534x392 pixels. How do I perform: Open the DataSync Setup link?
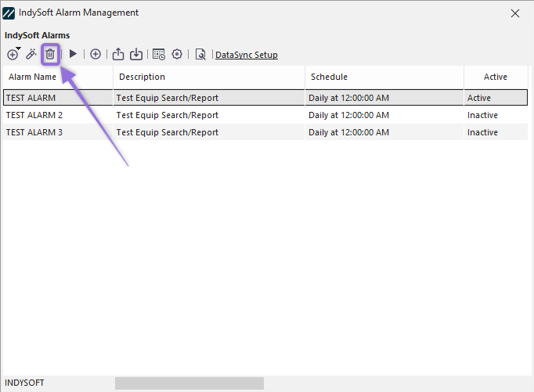(246, 55)
